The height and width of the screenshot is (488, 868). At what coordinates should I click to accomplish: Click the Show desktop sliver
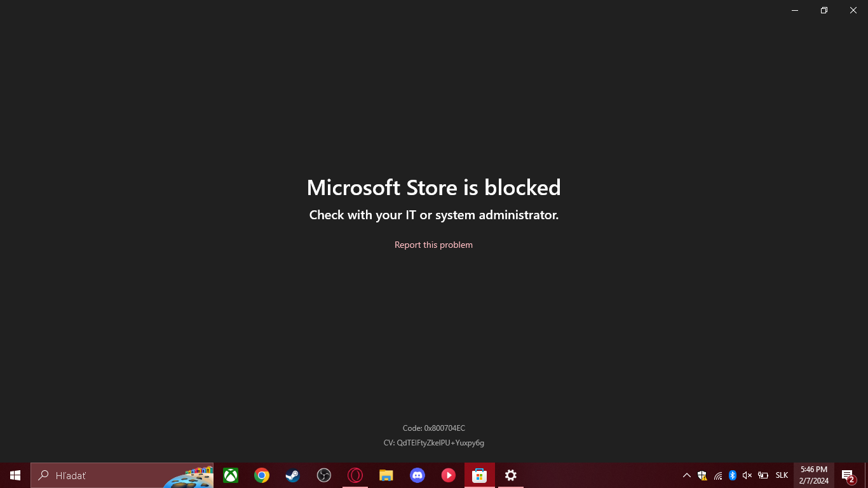[x=866, y=475]
